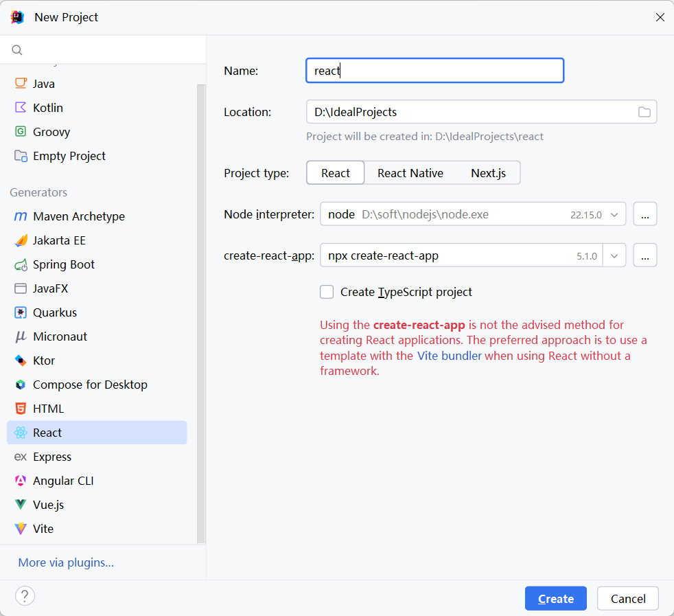
Task: Click the Angular CLI icon
Action: tap(21, 481)
